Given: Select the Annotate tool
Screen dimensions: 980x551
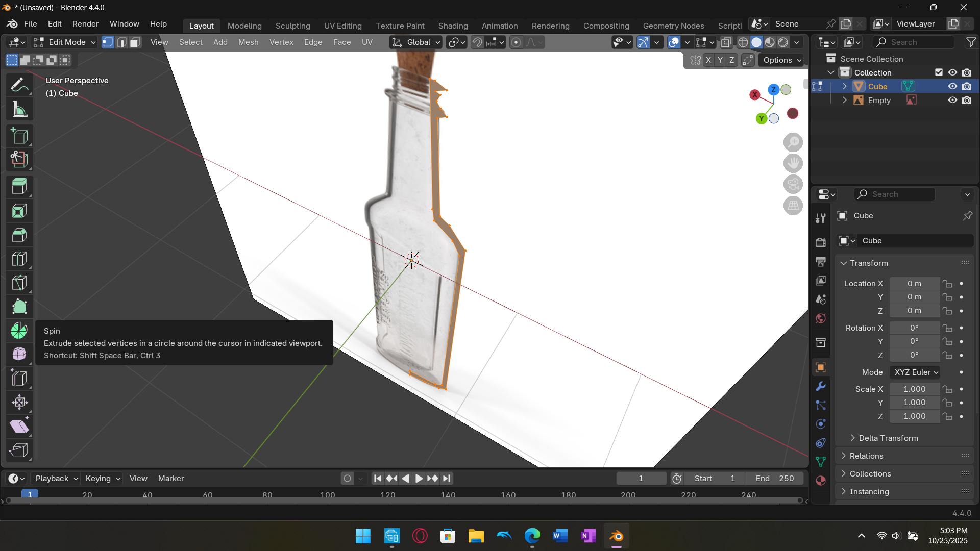Looking at the screenshot, I should tap(19, 85).
